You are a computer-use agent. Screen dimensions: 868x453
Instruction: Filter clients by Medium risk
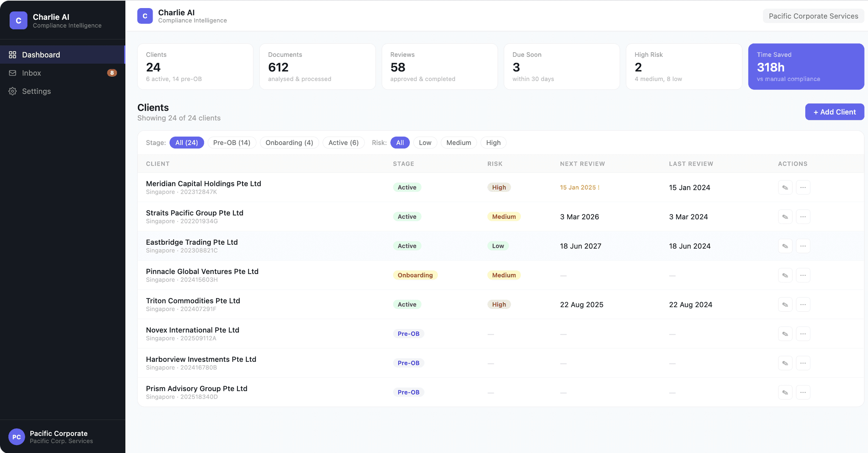click(459, 143)
